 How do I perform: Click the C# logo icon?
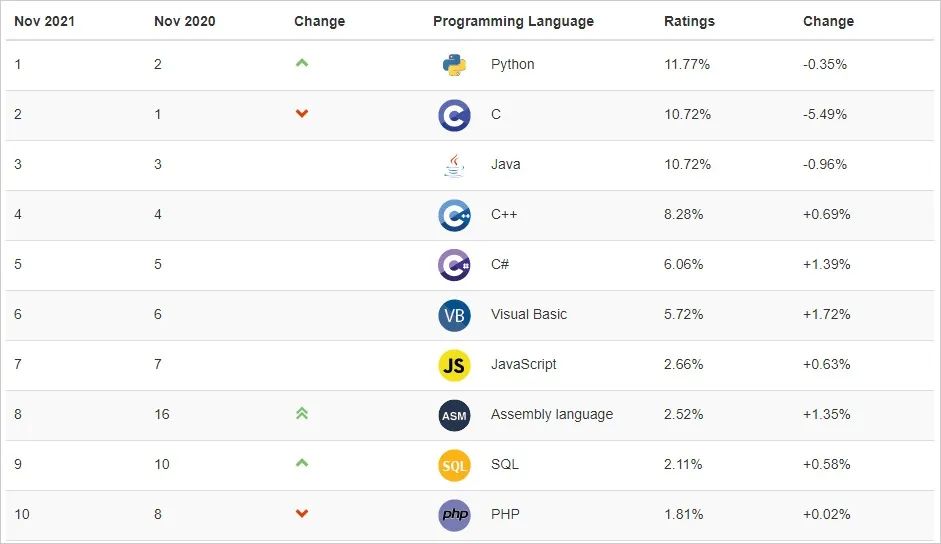pos(454,265)
